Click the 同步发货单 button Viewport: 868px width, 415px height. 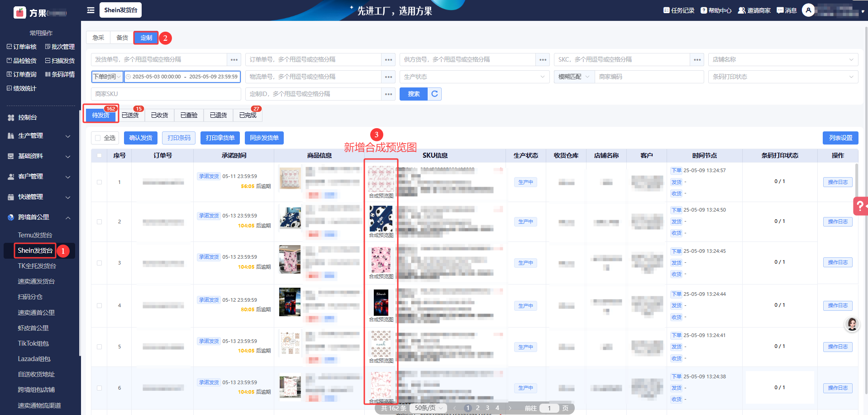[264, 138]
